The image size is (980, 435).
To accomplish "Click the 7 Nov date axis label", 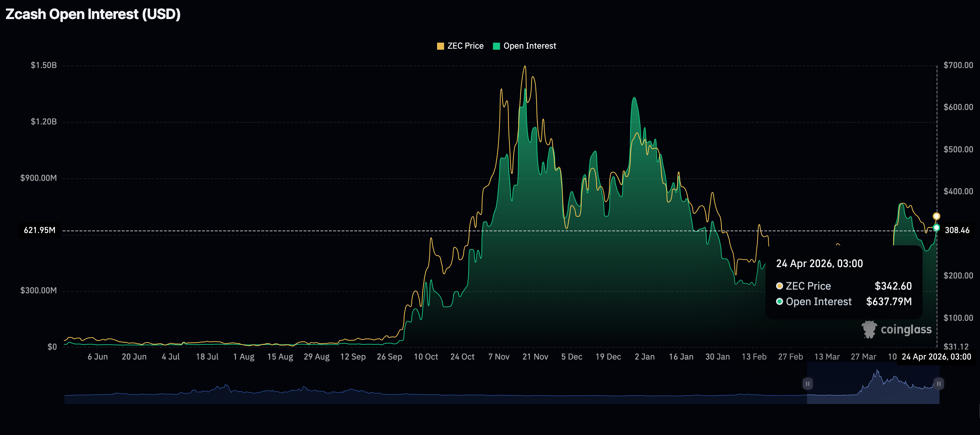I will [x=499, y=357].
